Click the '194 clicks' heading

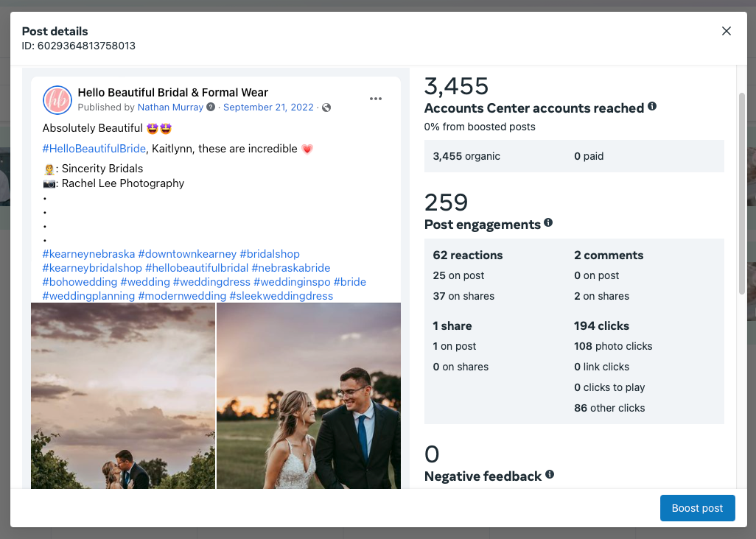coord(601,326)
